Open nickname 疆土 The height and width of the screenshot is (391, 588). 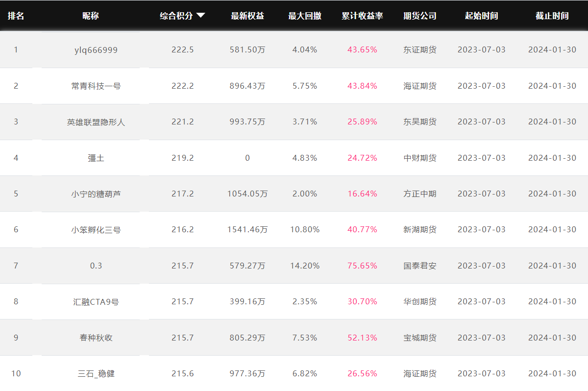(x=96, y=158)
